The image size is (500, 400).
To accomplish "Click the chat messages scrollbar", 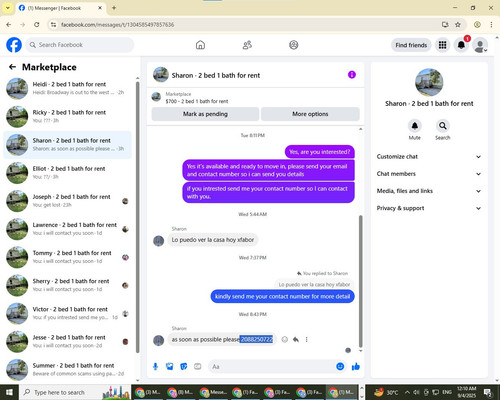I will [360, 282].
